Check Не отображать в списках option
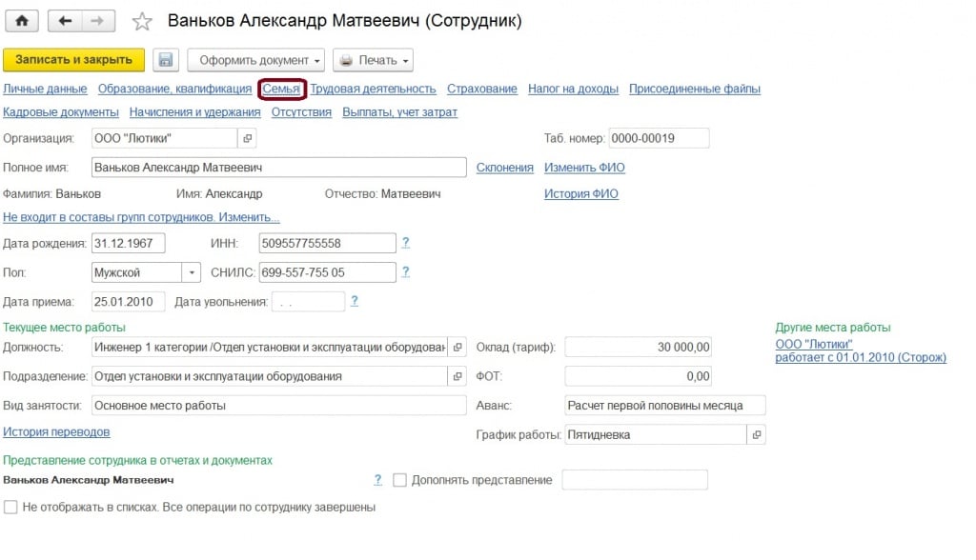 click(x=10, y=508)
